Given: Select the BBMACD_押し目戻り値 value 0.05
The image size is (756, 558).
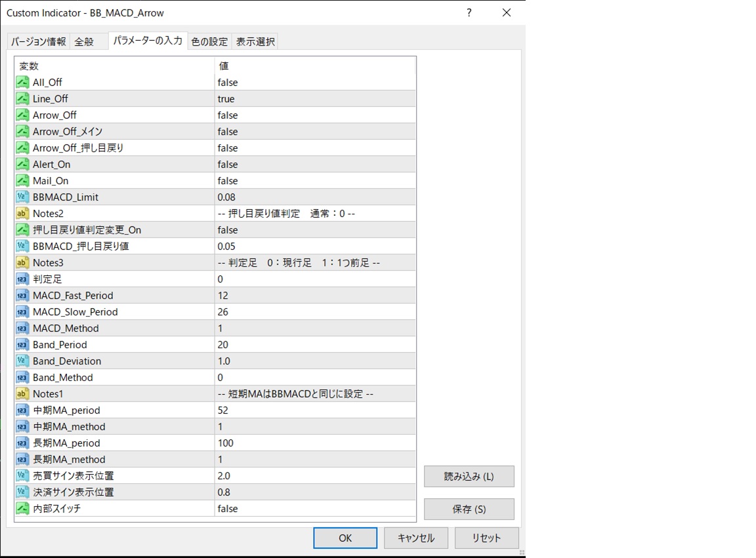Looking at the screenshot, I should (x=315, y=246).
